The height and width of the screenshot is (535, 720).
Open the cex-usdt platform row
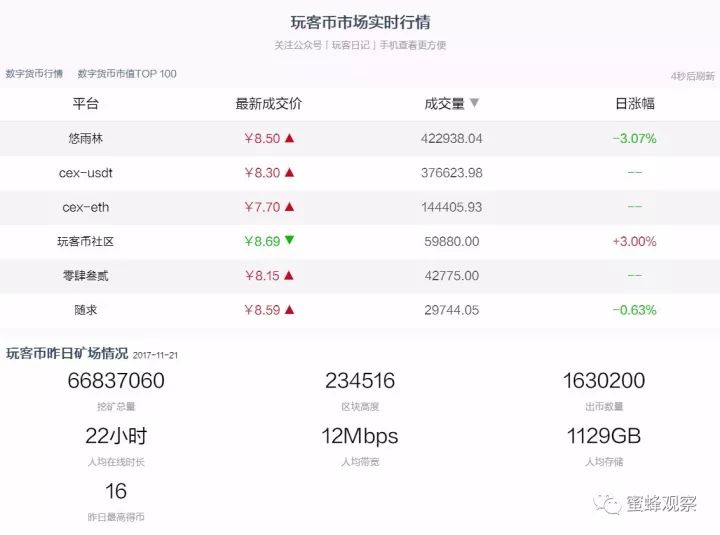pos(360,173)
